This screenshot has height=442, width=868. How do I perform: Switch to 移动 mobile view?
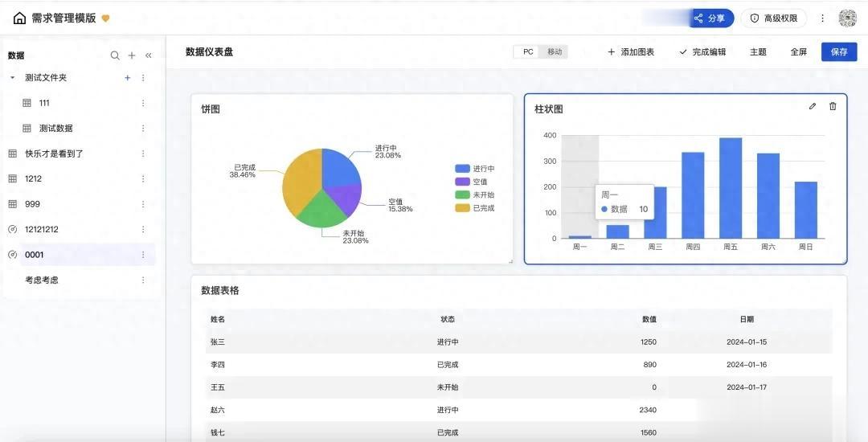554,52
